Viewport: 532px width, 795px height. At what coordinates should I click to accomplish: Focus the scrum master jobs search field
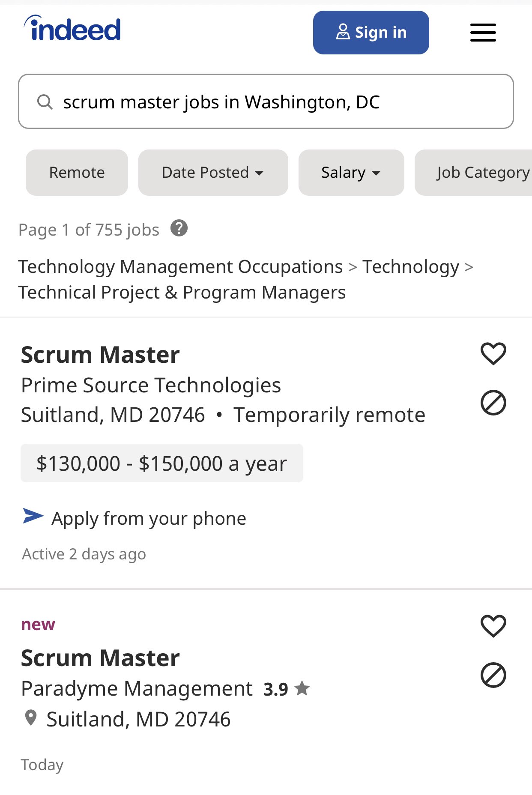[x=266, y=102]
